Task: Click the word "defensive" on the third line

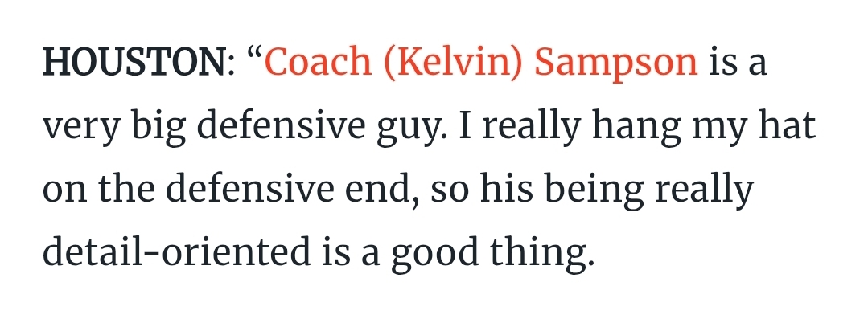Action: click(249, 188)
